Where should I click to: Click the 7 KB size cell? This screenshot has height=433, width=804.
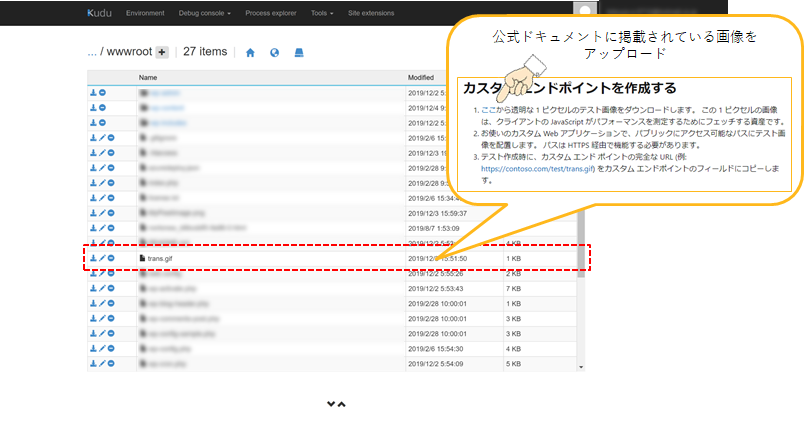(513, 289)
